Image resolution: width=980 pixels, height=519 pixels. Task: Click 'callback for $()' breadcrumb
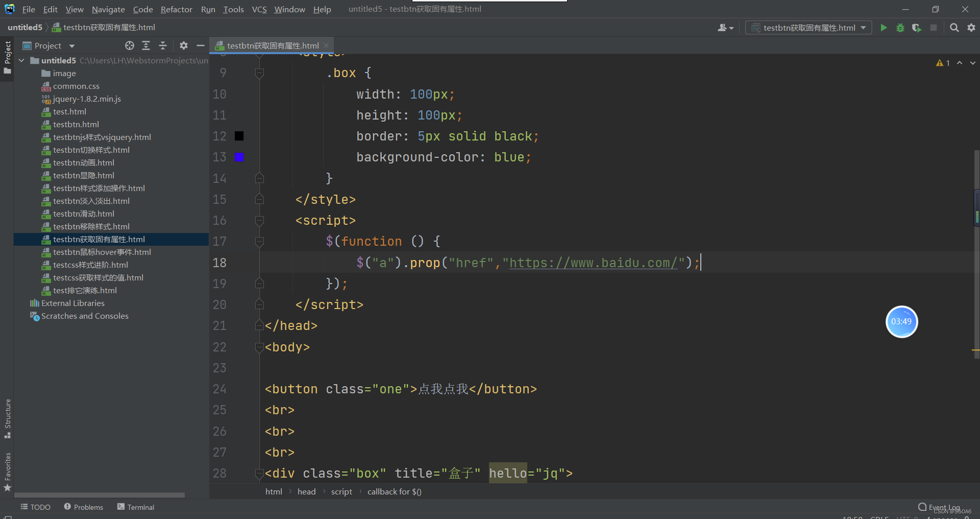(x=395, y=491)
